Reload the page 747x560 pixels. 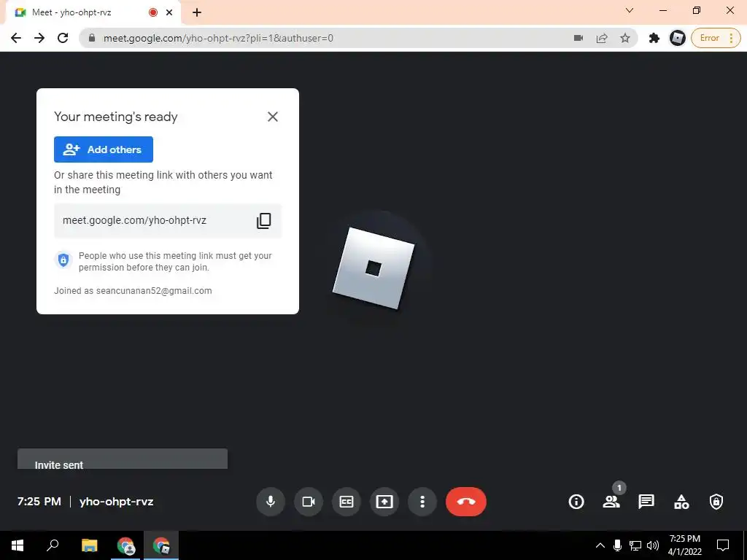(x=63, y=38)
